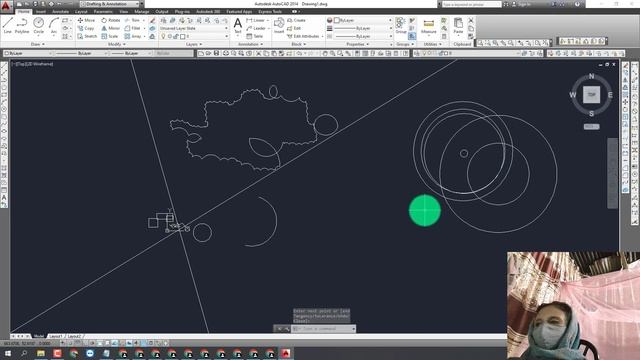Expand the Annotation panel

[x=250, y=44]
